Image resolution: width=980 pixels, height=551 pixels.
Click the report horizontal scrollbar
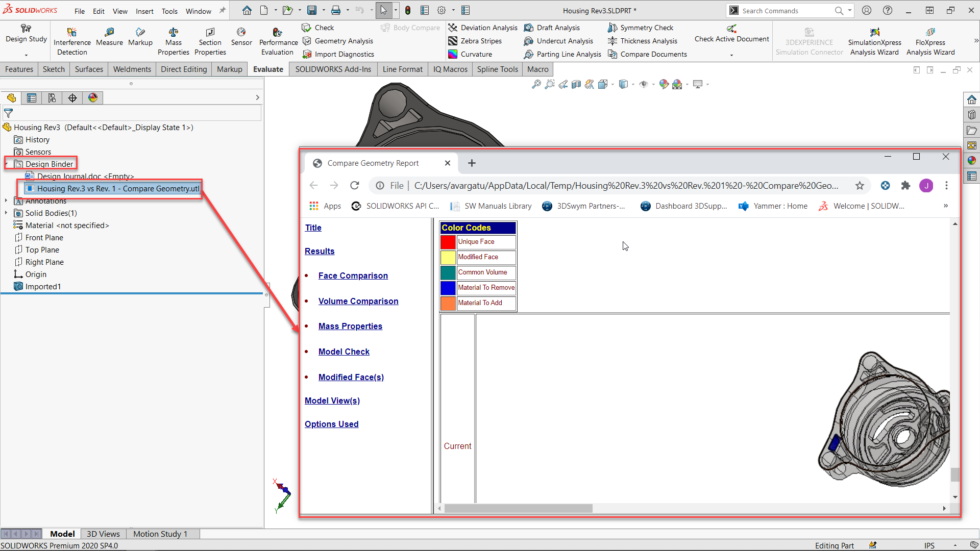click(518, 508)
